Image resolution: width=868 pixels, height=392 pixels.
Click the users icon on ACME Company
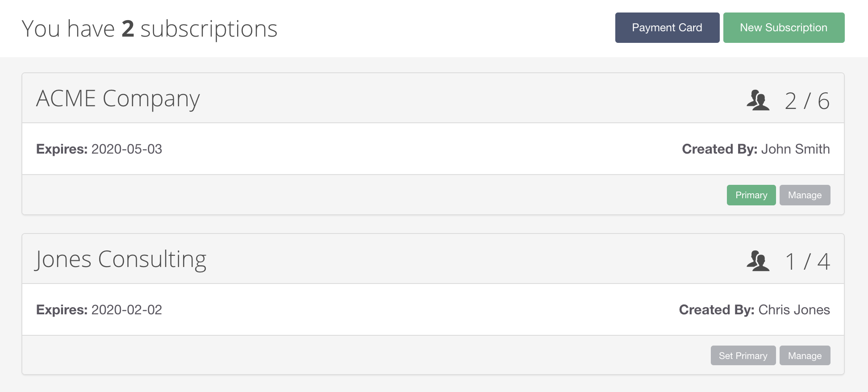pos(758,100)
